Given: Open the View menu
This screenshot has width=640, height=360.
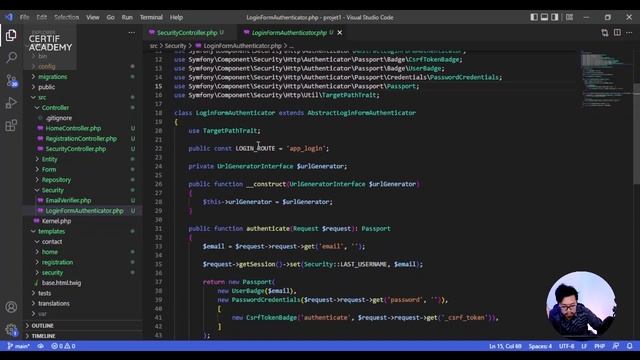Looking at the screenshot, I should click(93, 17).
